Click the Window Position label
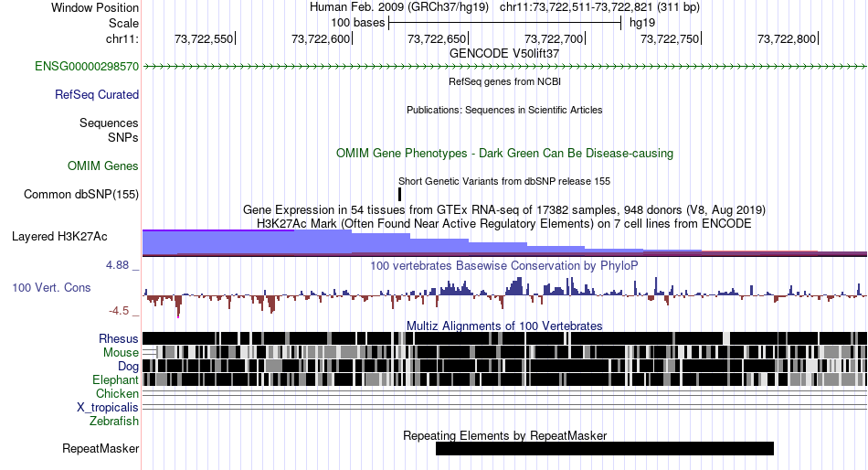The image size is (868, 470). coord(95,7)
